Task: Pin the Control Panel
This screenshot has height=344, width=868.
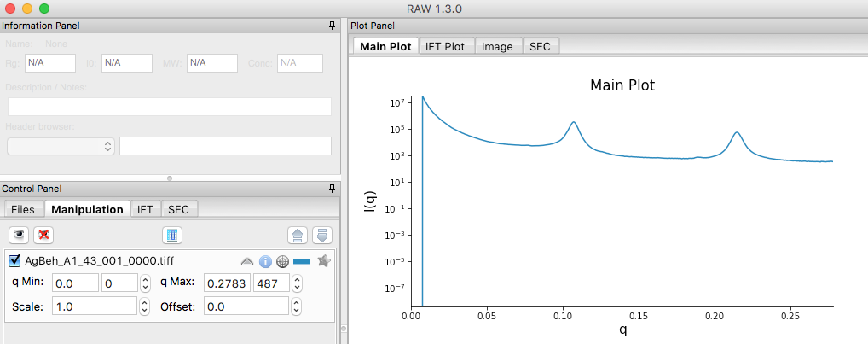Action: [x=332, y=189]
